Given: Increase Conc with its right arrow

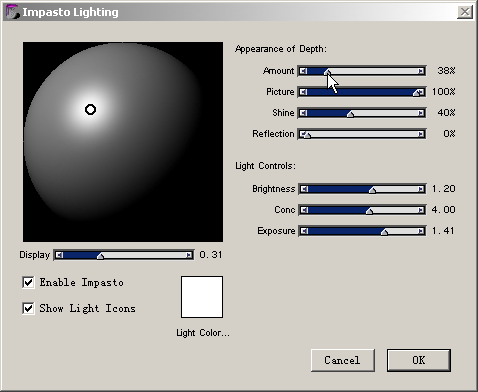Looking at the screenshot, I should pyautogui.click(x=421, y=210).
